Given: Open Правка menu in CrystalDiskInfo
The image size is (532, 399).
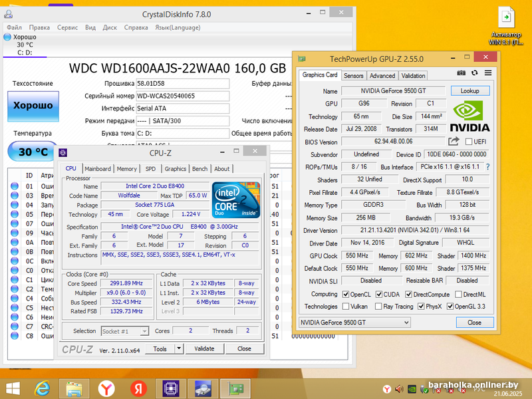Looking at the screenshot, I should point(39,27).
